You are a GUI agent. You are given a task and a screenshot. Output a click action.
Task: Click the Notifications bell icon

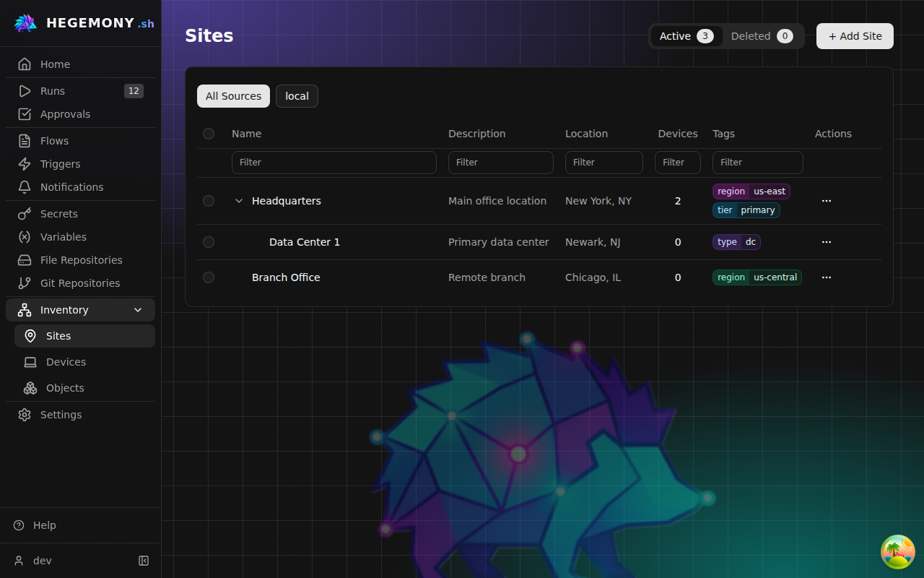[25, 187]
